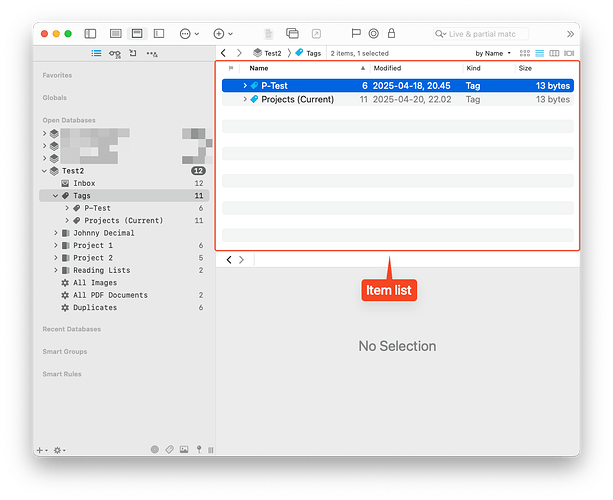Select the sidebar extras dots icon
Viewport: 613px width, 500px height.
point(152,54)
